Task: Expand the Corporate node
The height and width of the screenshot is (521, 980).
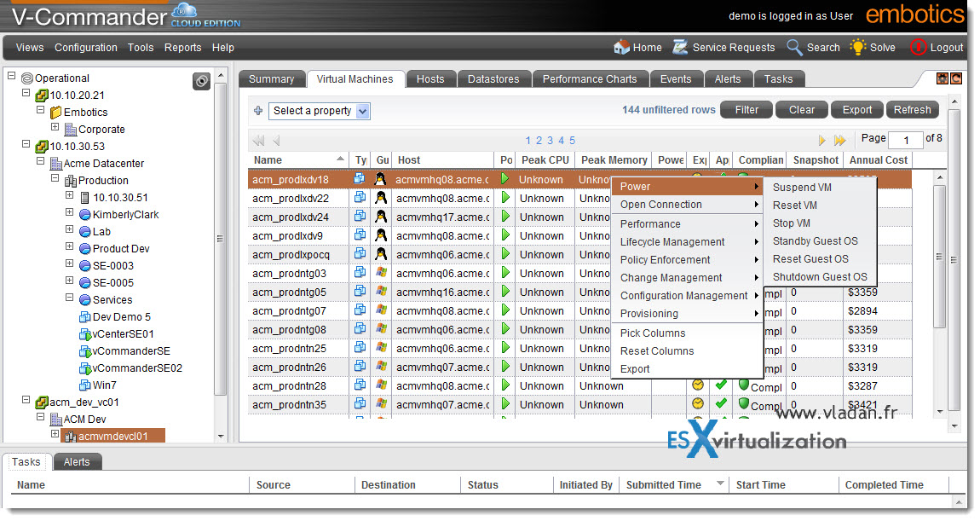Action: (x=55, y=126)
